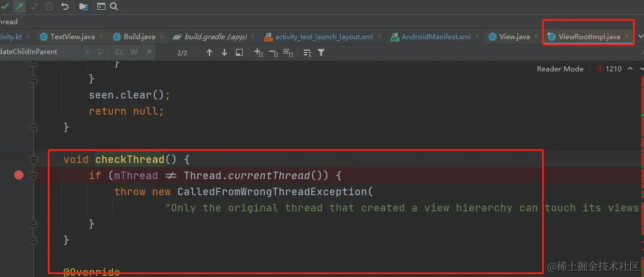
Task: Close the View.java tab
Action: click(535, 37)
